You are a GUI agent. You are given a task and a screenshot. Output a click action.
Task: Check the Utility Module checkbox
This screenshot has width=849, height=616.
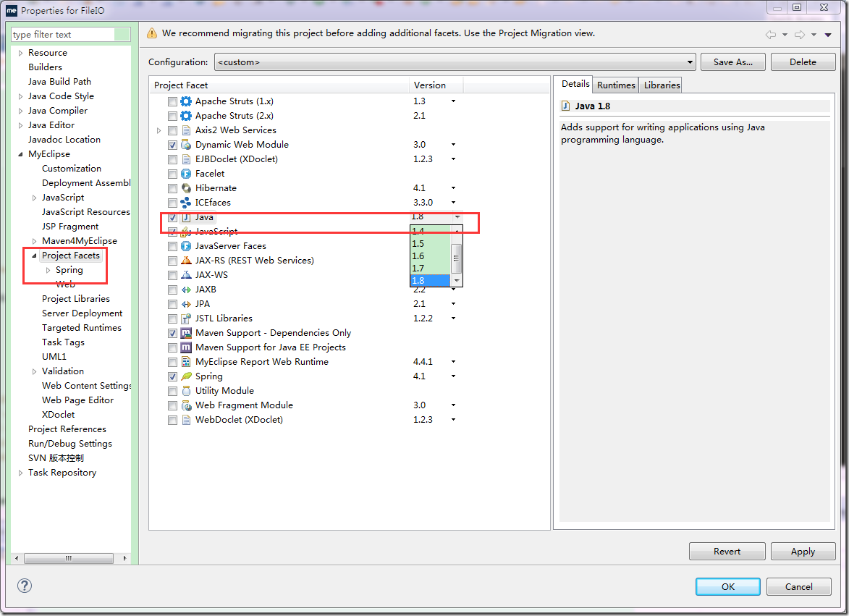[172, 392]
